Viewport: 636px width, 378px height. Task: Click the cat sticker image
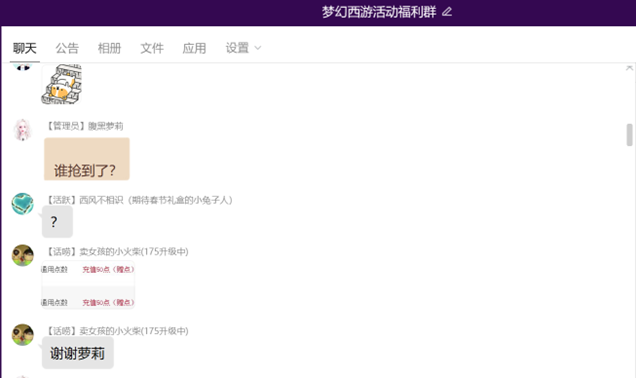point(61,84)
